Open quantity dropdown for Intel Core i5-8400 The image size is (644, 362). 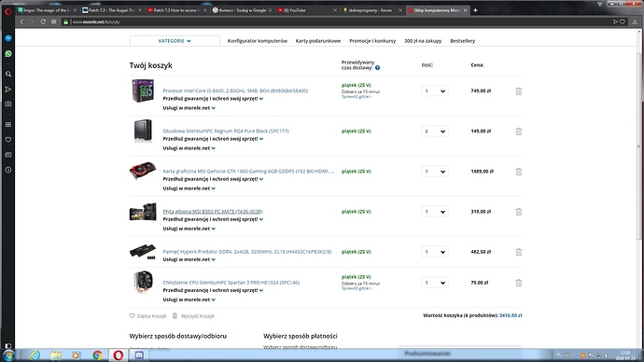point(435,91)
